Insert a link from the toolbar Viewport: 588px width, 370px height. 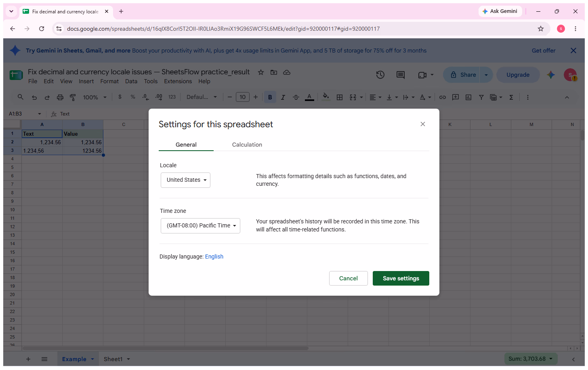[443, 97]
